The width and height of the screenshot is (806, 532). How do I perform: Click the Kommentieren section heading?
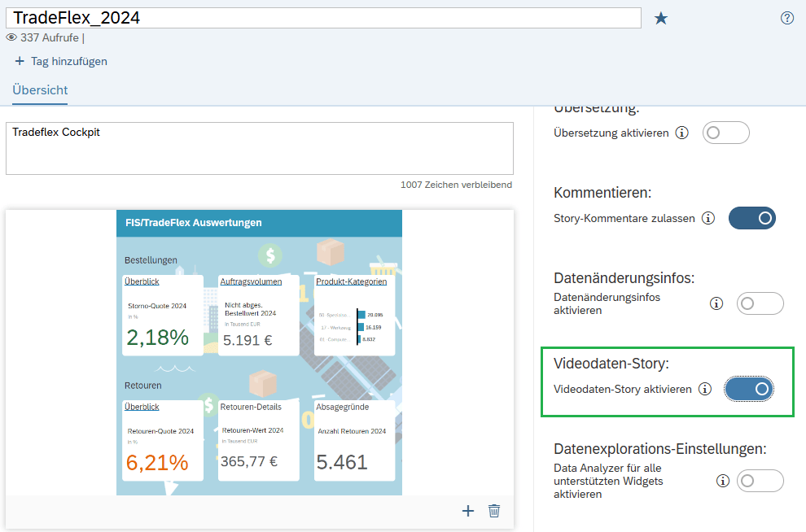(602, 193)
